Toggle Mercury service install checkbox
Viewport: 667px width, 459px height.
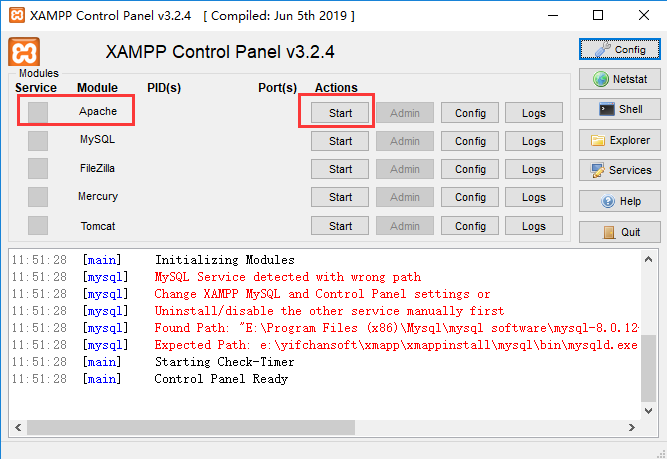pos(38,197)
